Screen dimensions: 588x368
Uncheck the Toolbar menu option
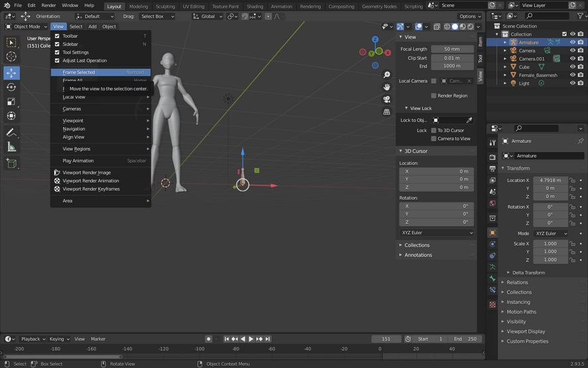point(57,36)
